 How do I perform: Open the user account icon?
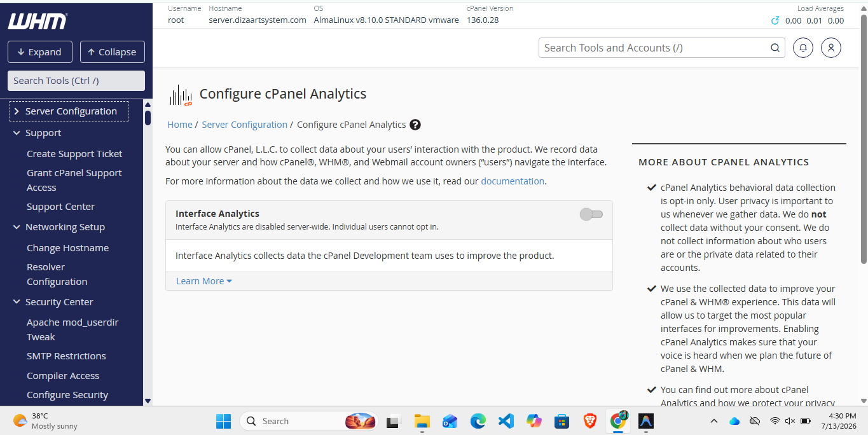(x=831, y=48)
